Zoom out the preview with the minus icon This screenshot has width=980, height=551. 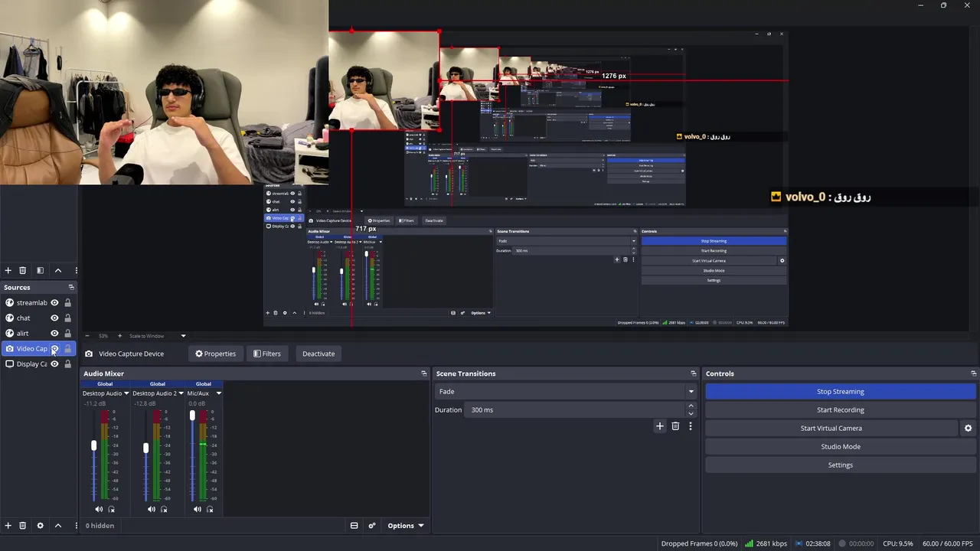coord(87,336)
